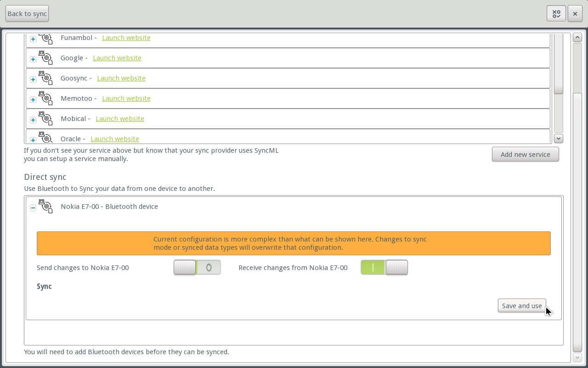Click the Memotoo sync service icon

click(x=45, y=98)
